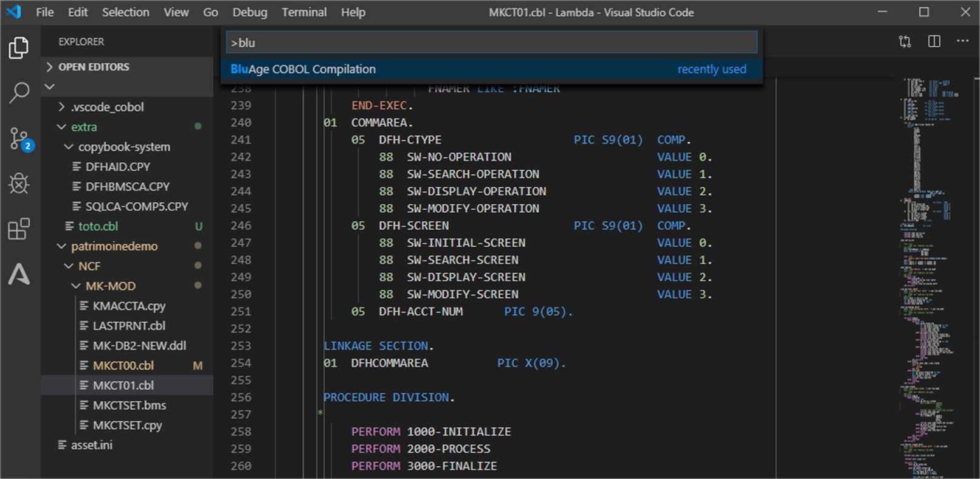Viewport: 980px width, 479px height.
Task: Open the MKCT00.cbl file
Action: (x=123, y=366)
